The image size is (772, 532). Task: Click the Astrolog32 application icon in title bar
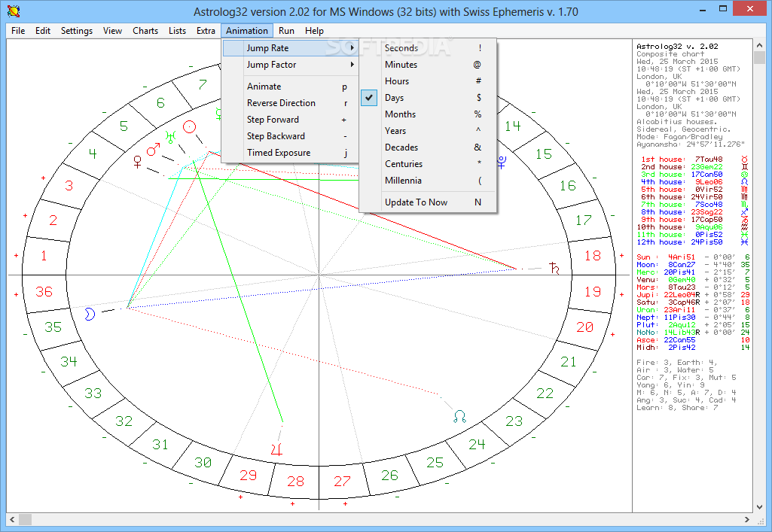14,11
